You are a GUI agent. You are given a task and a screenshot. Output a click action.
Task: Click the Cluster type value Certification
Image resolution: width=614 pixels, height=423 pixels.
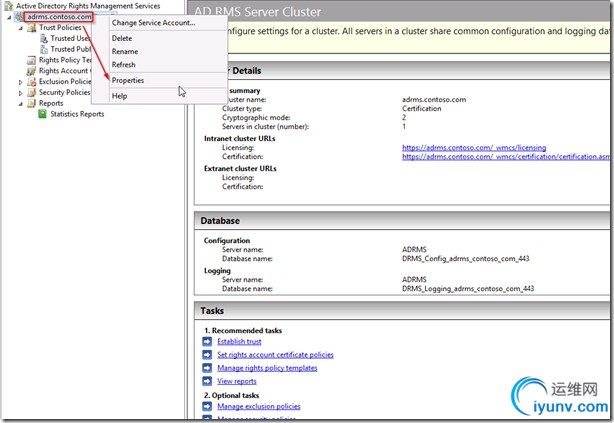[x=421, y=109]
